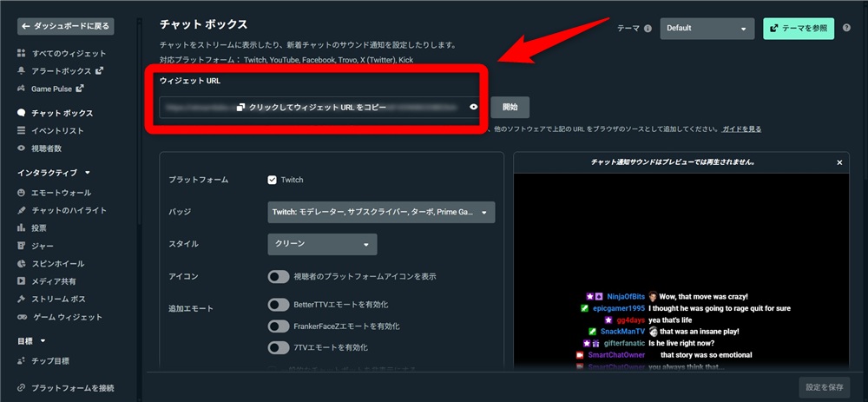Click epicgamer1995 username in chat preview

click(619, 308)
